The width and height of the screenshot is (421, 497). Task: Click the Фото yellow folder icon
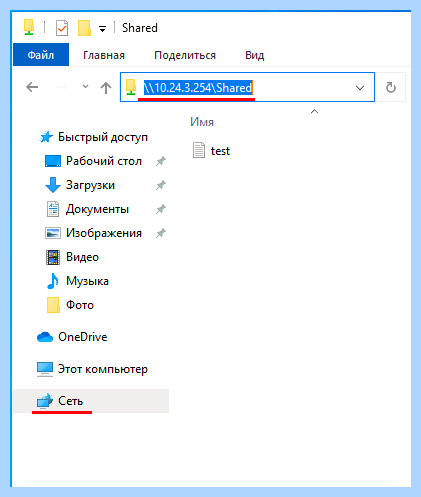point(53,305)
